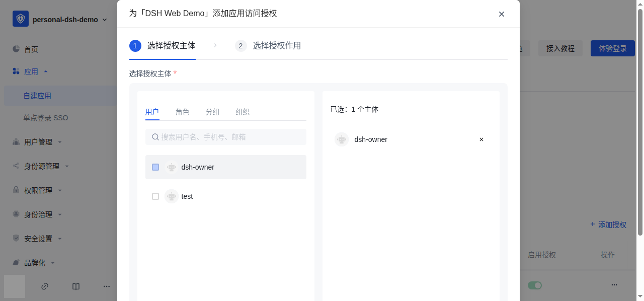The height and width of the screenshot is (301, 644).
Task: Open the row actions dots under 操作
Action: [x=614, y=285]
